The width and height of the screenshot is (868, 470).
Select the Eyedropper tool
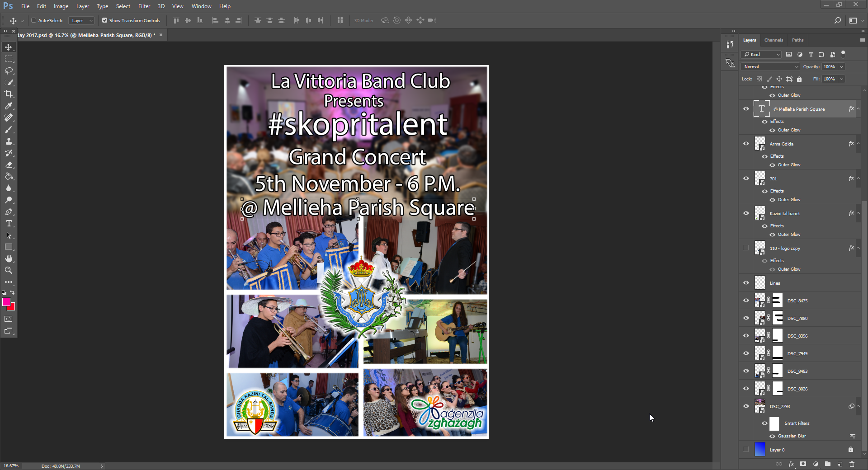pos(9,106)
